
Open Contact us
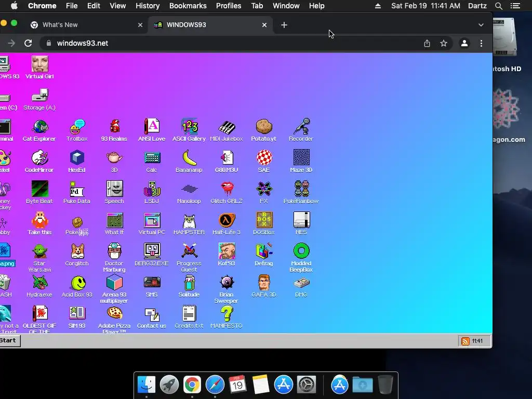click(x=152, y=317)
